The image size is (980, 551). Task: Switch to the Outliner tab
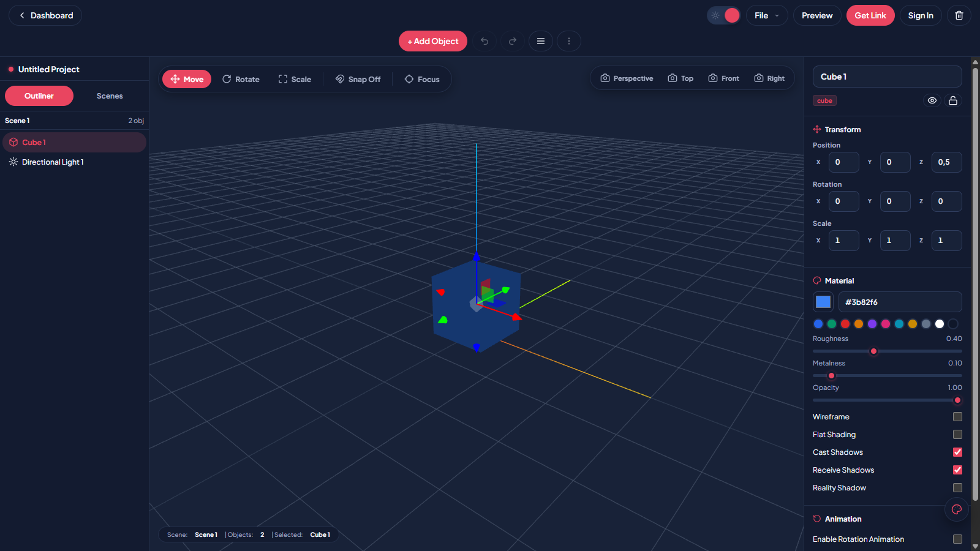[x=39, y=96]
